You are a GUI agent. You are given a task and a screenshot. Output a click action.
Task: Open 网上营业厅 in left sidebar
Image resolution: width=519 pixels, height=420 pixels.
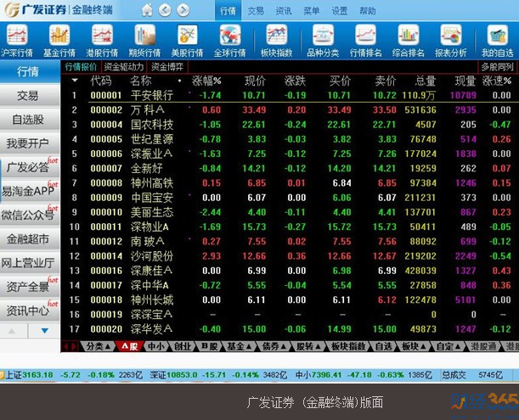point(30,263)
